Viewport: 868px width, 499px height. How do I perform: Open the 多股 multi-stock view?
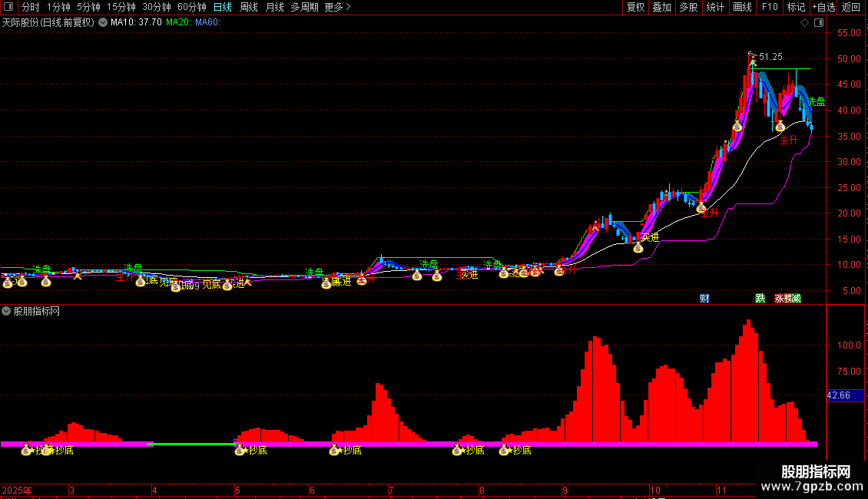coord(688,7)
